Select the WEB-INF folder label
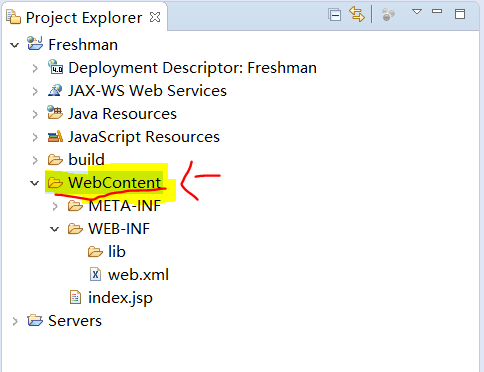The height and width of the screenshot is (372, 484). (119, 229)
